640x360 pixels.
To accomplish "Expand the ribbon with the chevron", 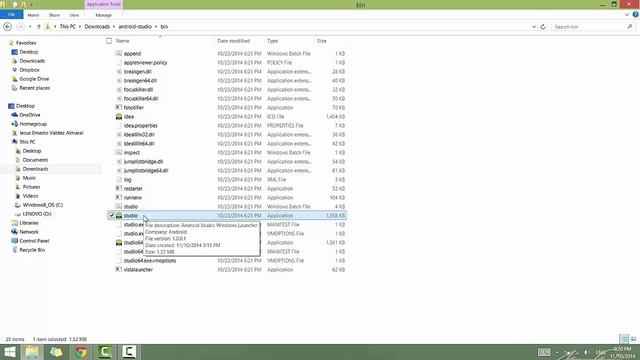I will (x=627, y=15).
